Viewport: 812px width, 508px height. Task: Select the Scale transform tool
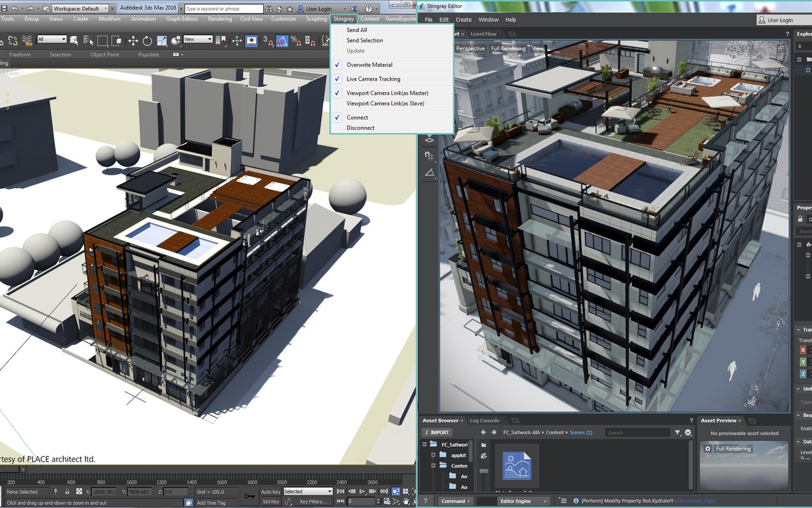pyautogui.click(x=161, y=41)
